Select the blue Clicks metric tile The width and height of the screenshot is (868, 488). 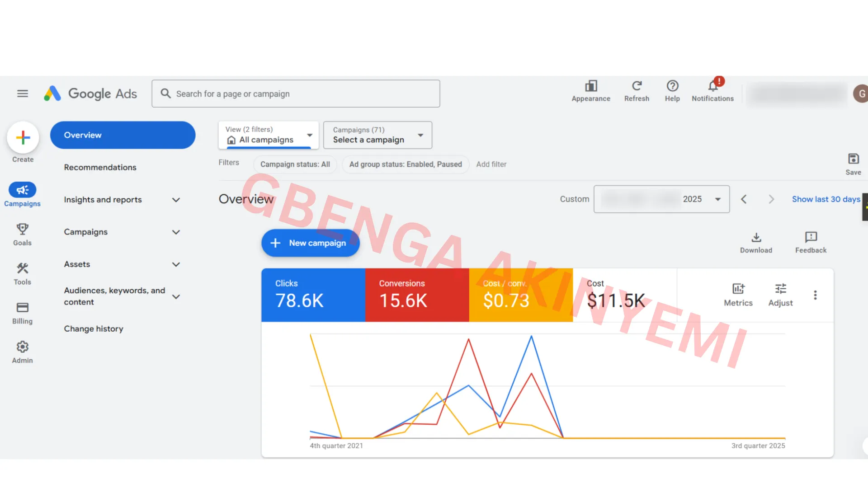(313, 295)
